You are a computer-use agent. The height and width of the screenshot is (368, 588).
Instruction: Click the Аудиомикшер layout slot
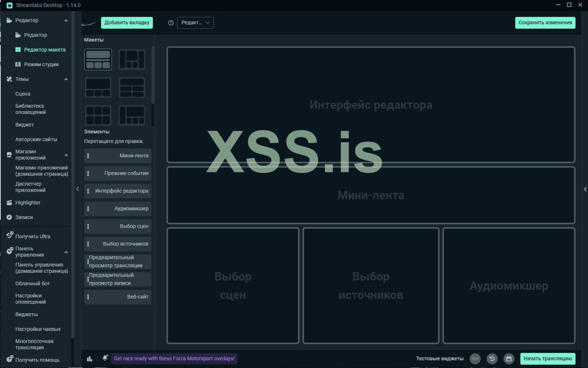click(x=509, y=286)
